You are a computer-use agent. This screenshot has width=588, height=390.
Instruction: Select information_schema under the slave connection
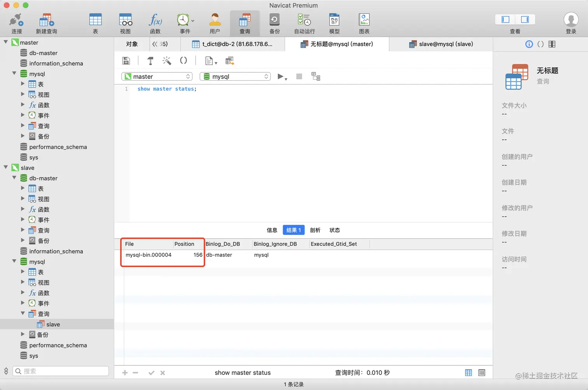coord(57,251)
